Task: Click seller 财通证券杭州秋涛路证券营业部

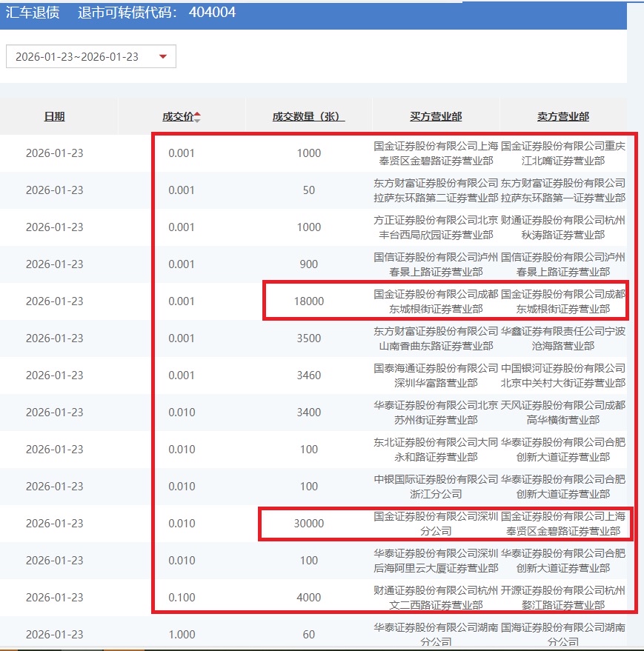Action: (563, 227)
